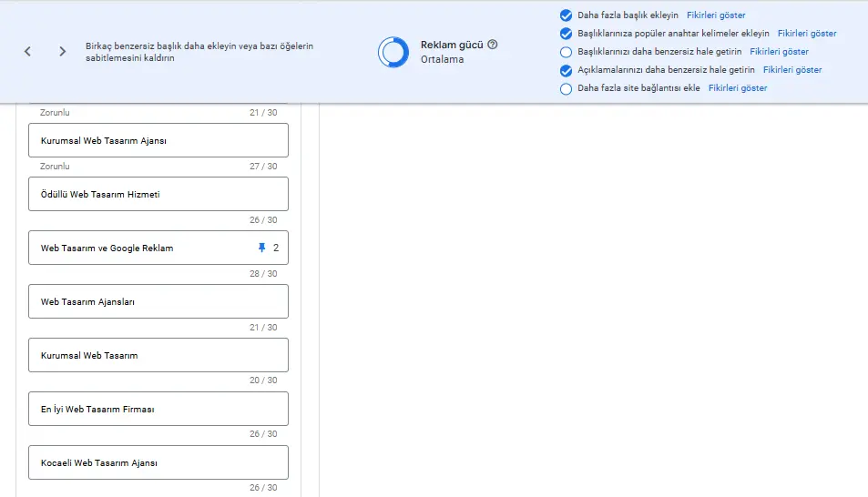868x497 pixels.
Task: Click the previous suggestion left arrow
Action: (x=27, y=52)
